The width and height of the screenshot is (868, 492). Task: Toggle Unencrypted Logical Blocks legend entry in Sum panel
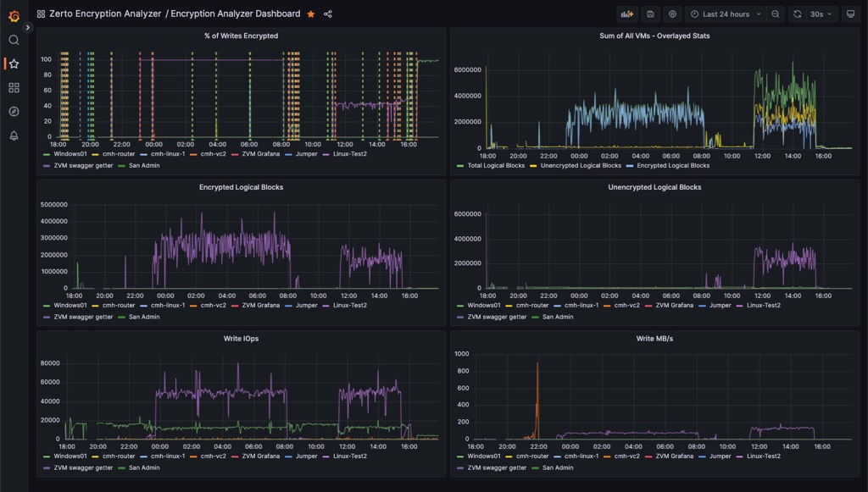pos(581,166)
